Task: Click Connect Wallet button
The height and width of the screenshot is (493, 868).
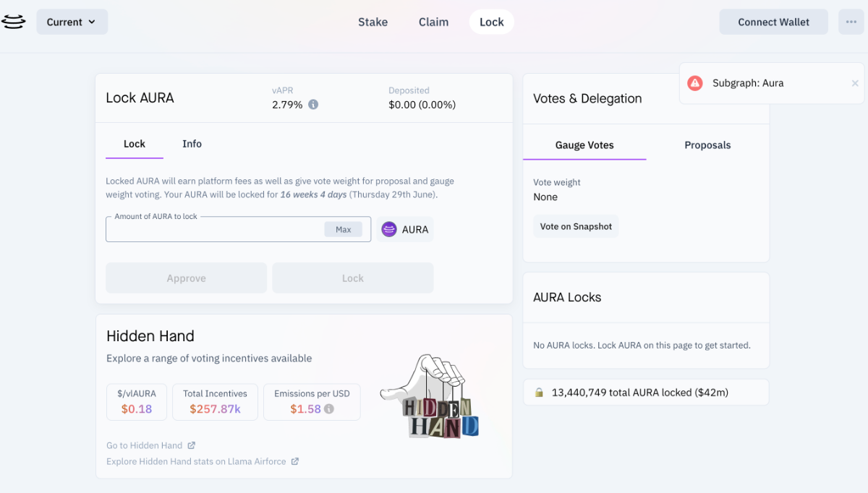Action: (x=774, y=22)
